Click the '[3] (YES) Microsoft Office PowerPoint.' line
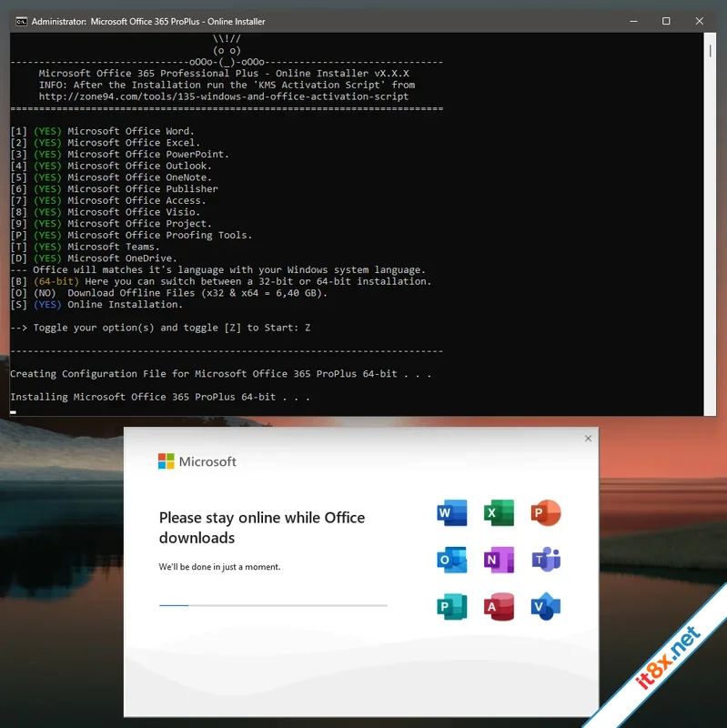The height and width of the screenshot is (728, 727). pyautogui.click(x=119, y=154)
